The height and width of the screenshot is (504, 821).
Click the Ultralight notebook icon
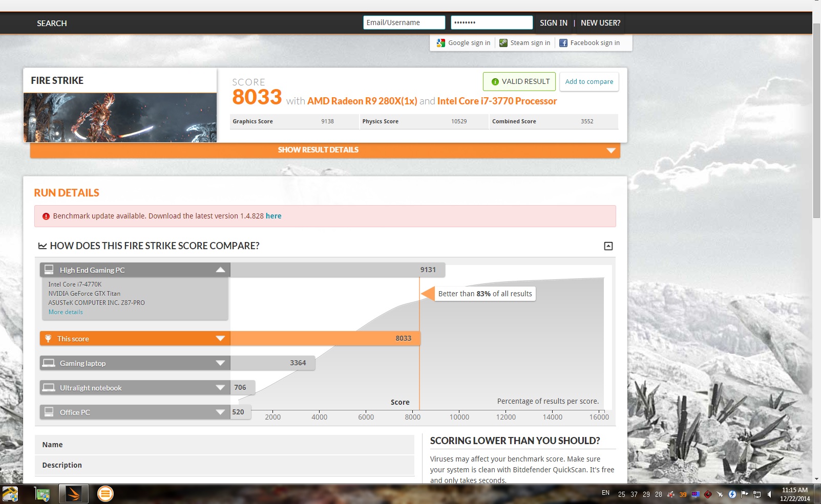(49, 387)
